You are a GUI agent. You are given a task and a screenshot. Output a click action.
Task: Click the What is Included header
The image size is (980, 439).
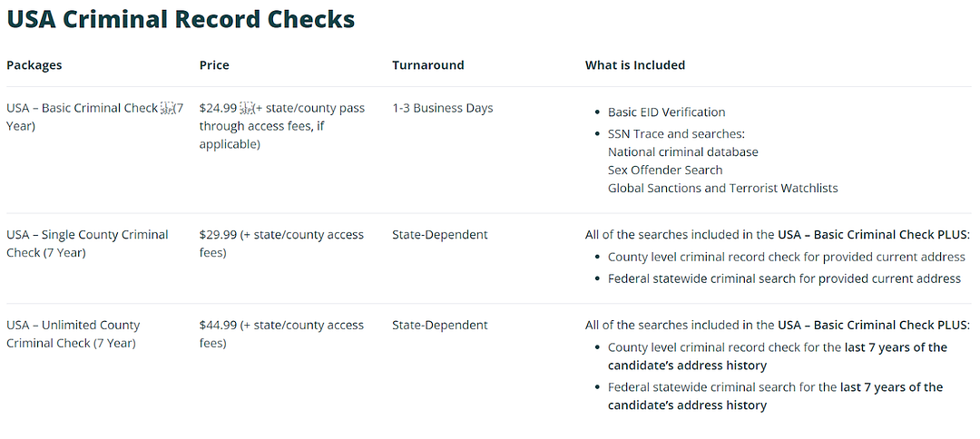[635, 65]
